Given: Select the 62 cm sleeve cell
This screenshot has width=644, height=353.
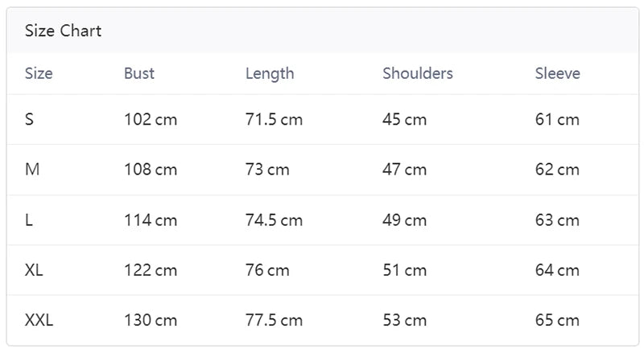Looking at the screenshot, I should pyautogui.click(x=557, y=170).
